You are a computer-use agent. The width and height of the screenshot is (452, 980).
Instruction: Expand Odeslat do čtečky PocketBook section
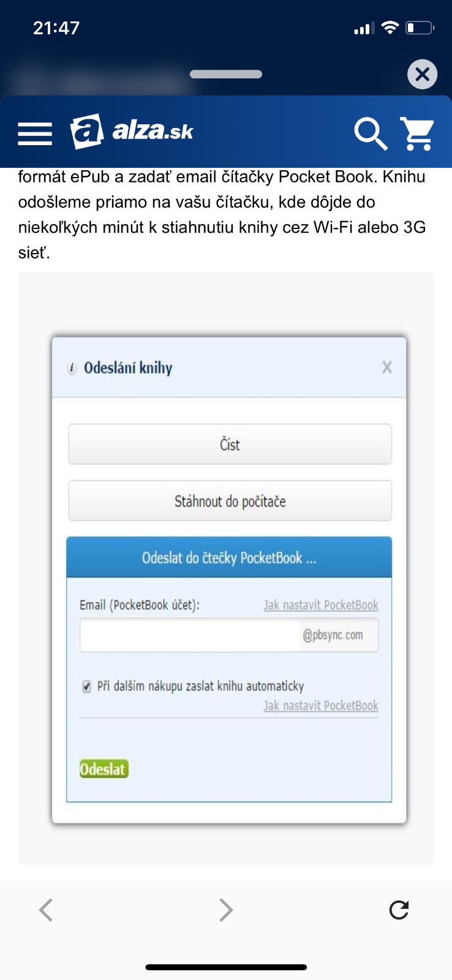[x=229, y=557]
